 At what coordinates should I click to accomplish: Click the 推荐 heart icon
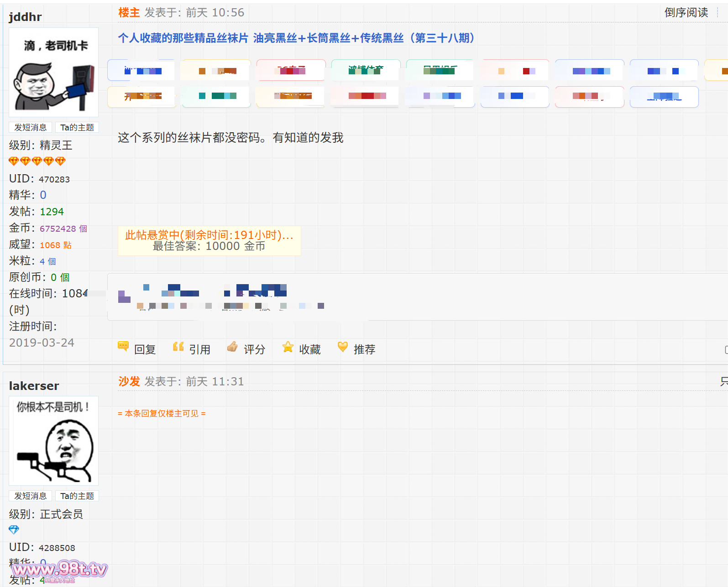coord(342,347)
